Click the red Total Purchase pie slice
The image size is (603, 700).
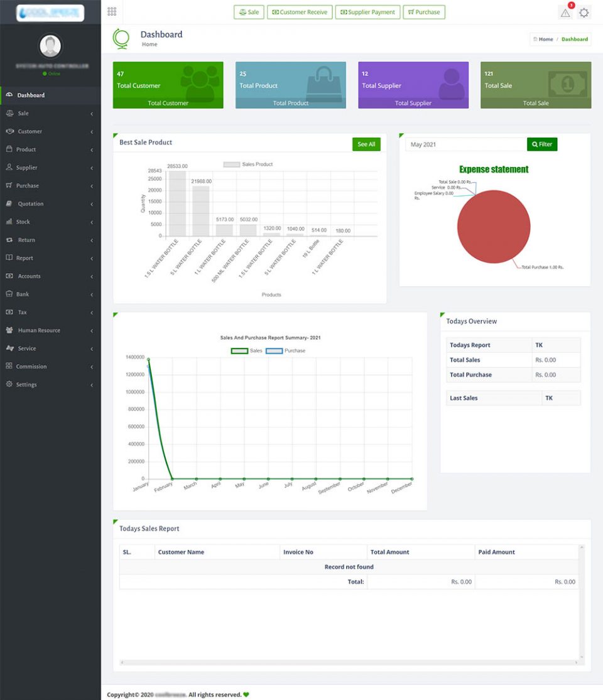coord(494,227)
